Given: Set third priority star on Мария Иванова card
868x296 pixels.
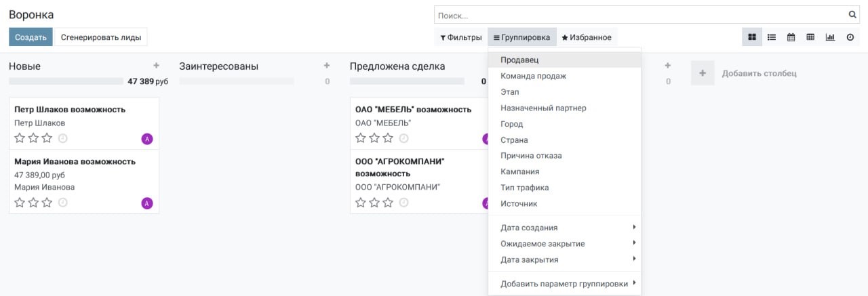Looking at the screenshot, I should coord(47,203).
